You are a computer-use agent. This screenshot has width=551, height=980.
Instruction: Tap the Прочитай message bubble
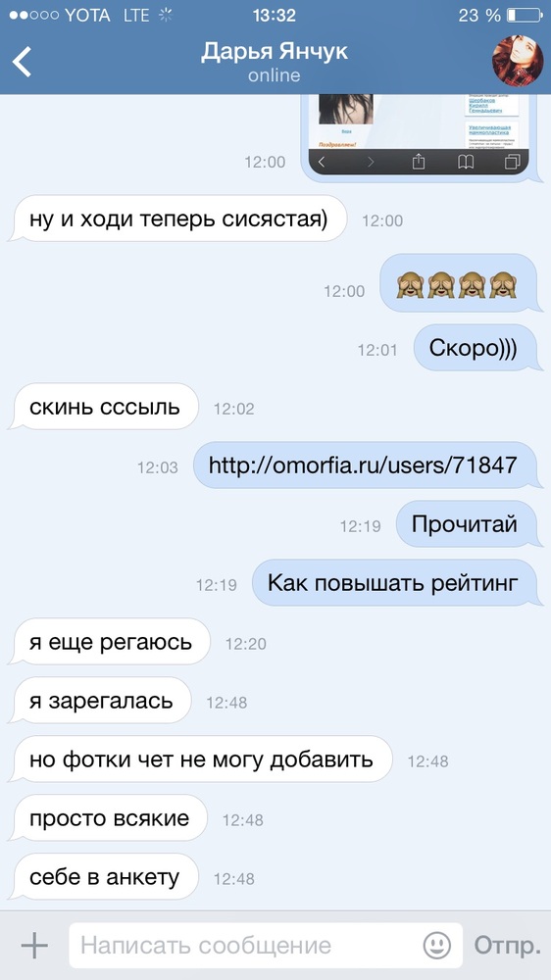coord(465,523)
